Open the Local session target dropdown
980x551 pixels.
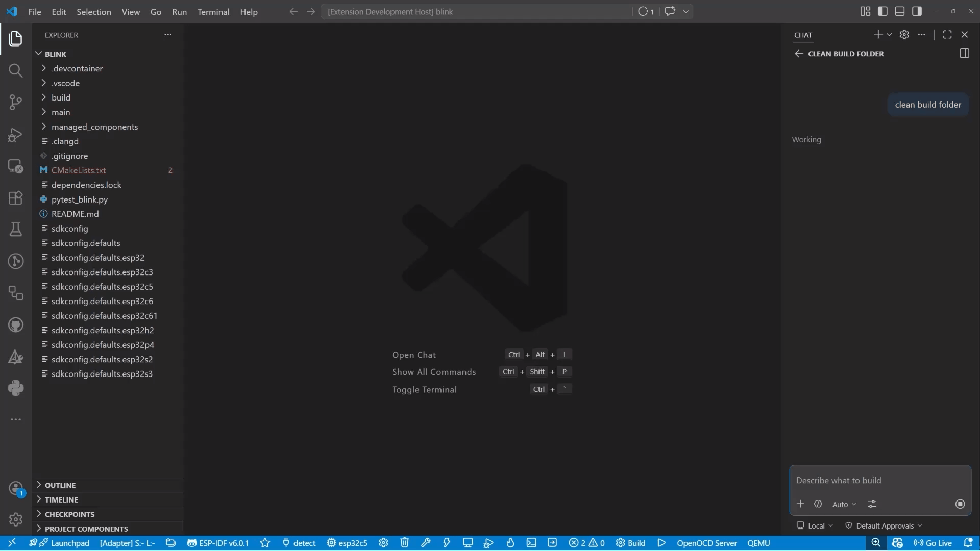click(815, 526)
